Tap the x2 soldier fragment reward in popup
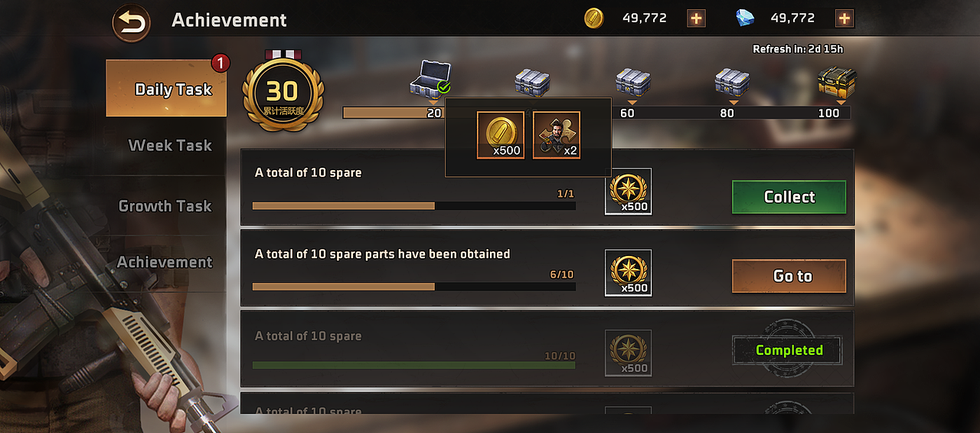 (x=557, y=135)
